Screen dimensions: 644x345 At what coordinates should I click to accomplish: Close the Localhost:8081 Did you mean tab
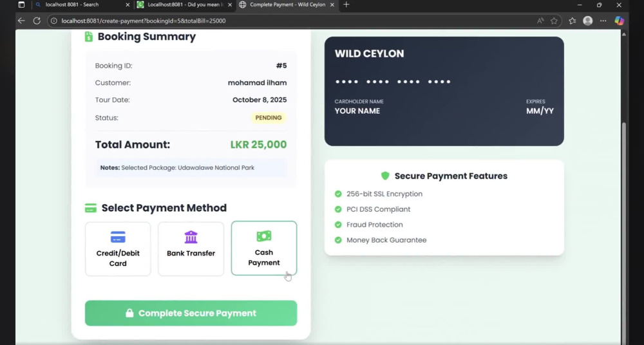(x=229, y=5)
